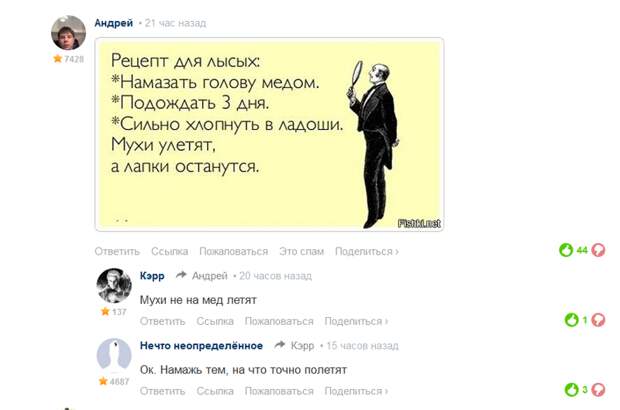620x410 pixels.
Task: Open username Нечто неопределённое profile
Action: (201, 346)
